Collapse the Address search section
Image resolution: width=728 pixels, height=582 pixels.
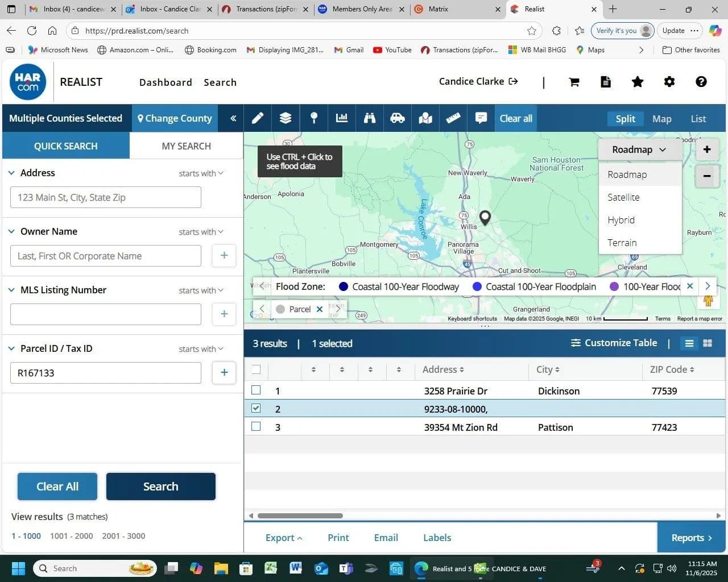click(11, 173)
